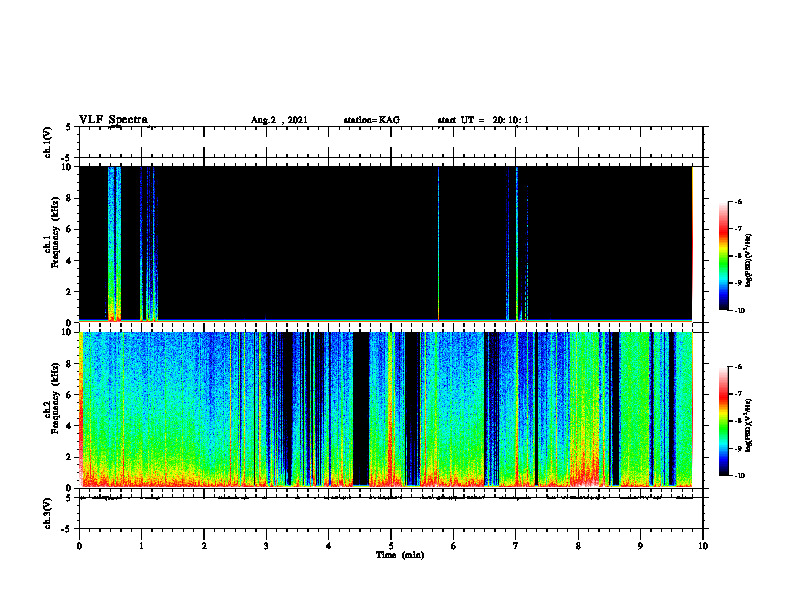Click the time axis tick label '1'

click(141, 546)
